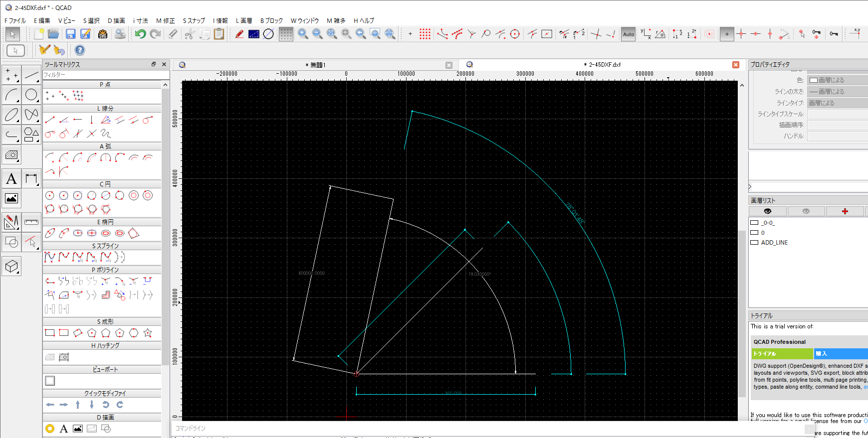Screen dimensions: 868x438
Task: Click the Snap Center circle icon
Action: pyautogui.click(x=515, y=34)
